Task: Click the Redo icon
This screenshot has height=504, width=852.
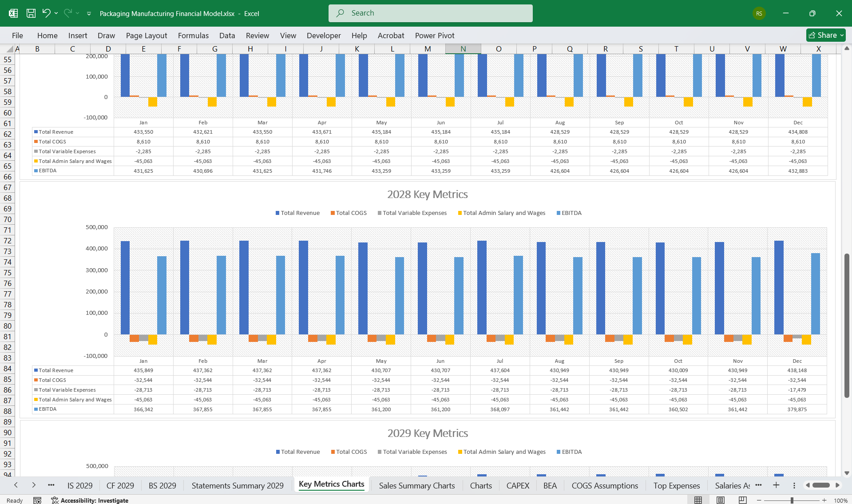Action: (67, 13)
